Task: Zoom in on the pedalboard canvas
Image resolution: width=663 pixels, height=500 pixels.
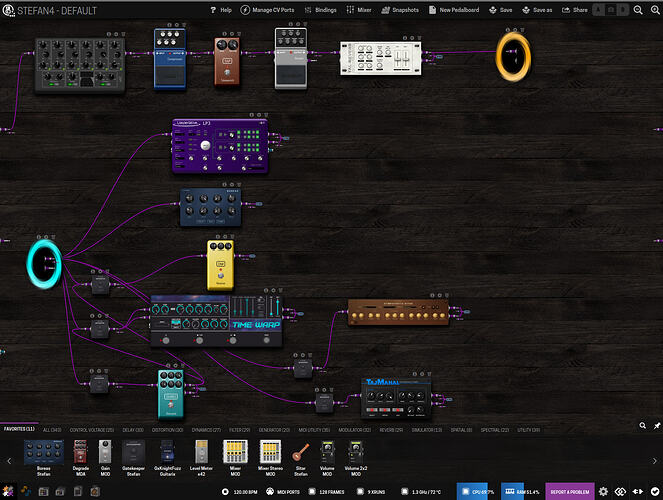Action: tap(655, 10)
